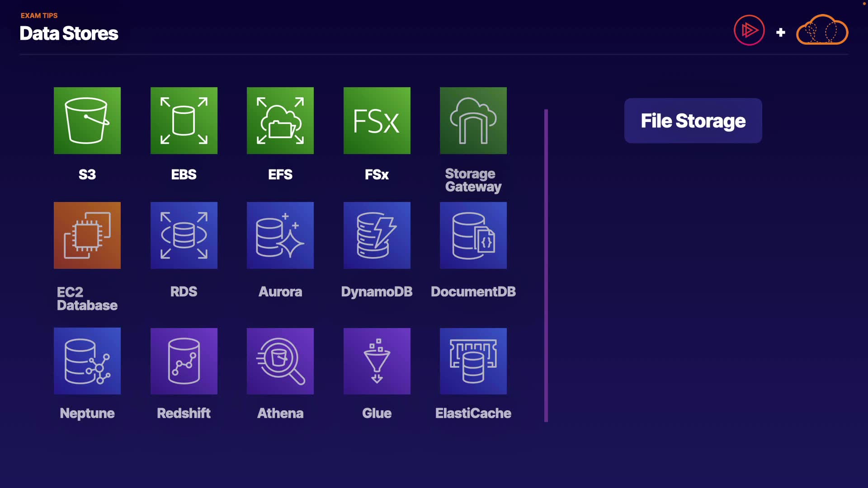Click the Storage Gateway icon
868x488 pixels.
tap(473, 121)
